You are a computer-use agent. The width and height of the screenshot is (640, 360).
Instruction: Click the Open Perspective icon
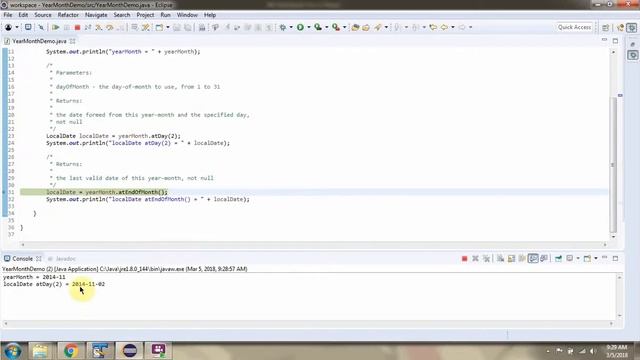605,27
